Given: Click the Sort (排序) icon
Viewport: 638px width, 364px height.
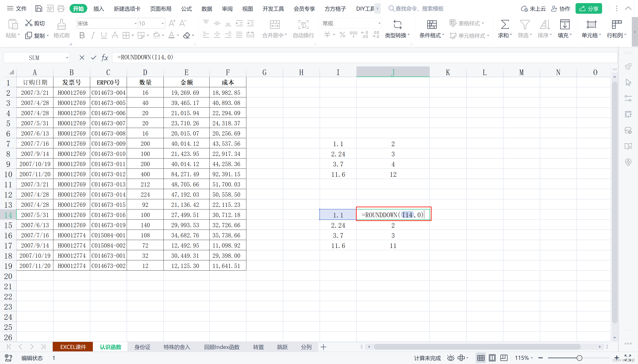Looking at the screenshot, I should click(x=545, y=25).
